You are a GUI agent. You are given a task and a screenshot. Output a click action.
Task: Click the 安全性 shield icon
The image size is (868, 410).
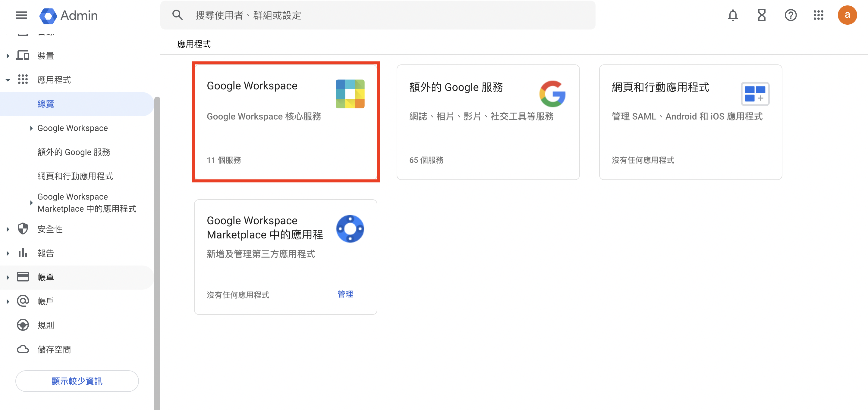(23, 229)
